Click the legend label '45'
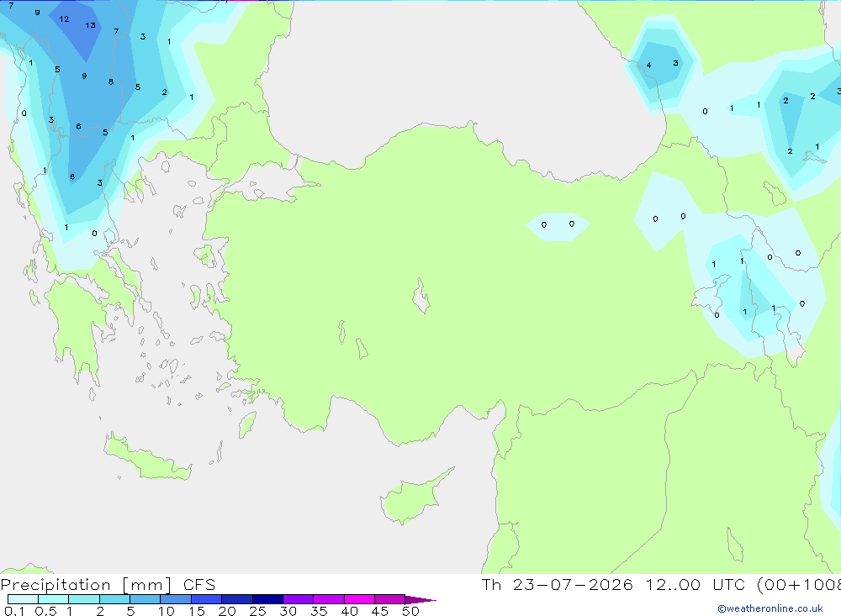Viewport: 841px width, 616px height. (x=380, y=611)
